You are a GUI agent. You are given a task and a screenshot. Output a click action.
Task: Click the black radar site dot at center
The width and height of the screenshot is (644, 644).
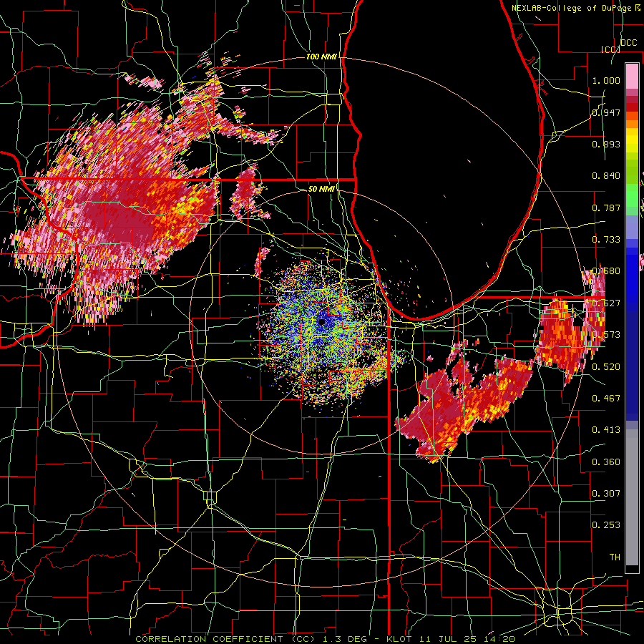point(321,321)
